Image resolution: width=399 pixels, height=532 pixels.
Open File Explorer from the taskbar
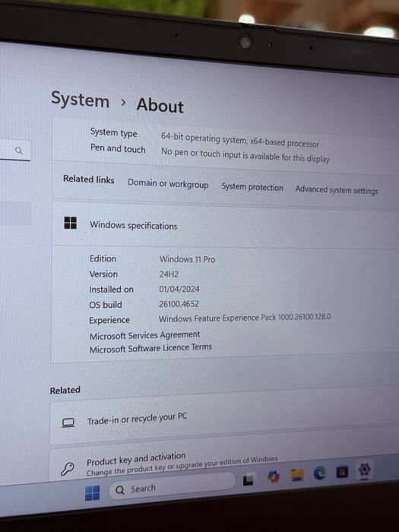tap(297, 474)
